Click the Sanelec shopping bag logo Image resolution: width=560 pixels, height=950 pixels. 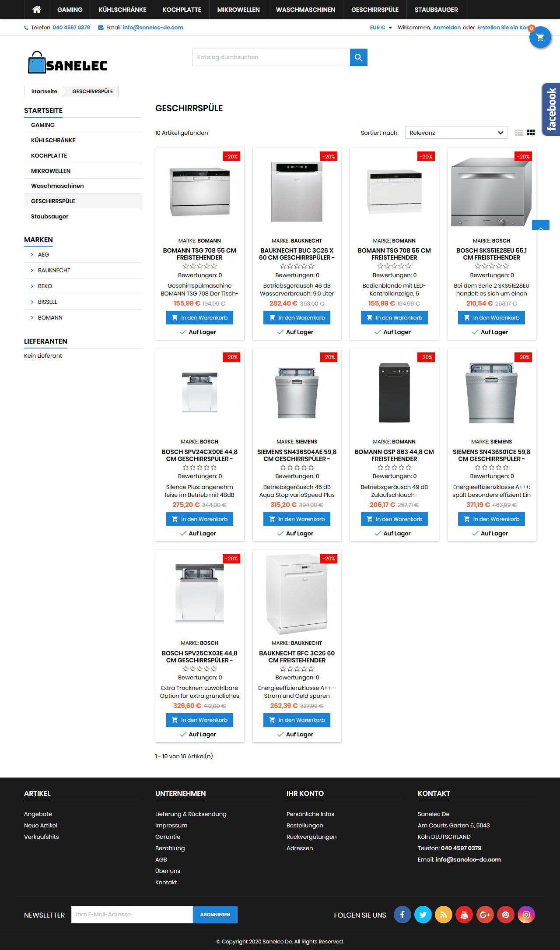click(x=67, y=63)
